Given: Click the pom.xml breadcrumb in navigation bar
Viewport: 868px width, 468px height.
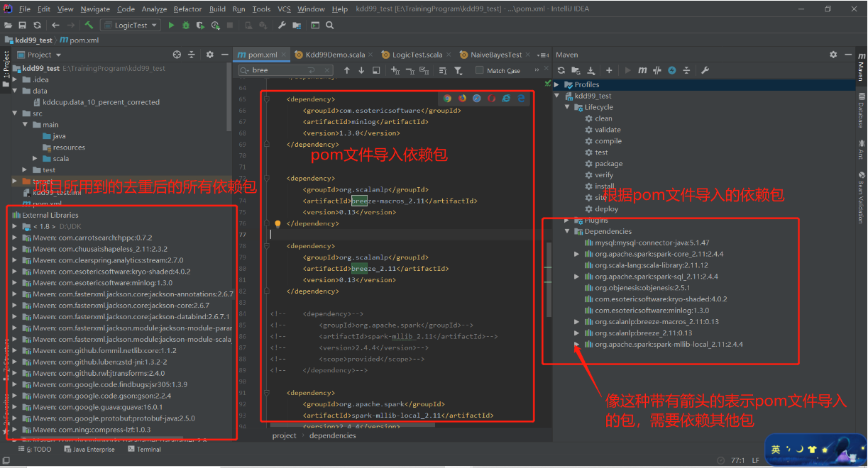Looking at the screenshot, I should [x=78, y=40].
